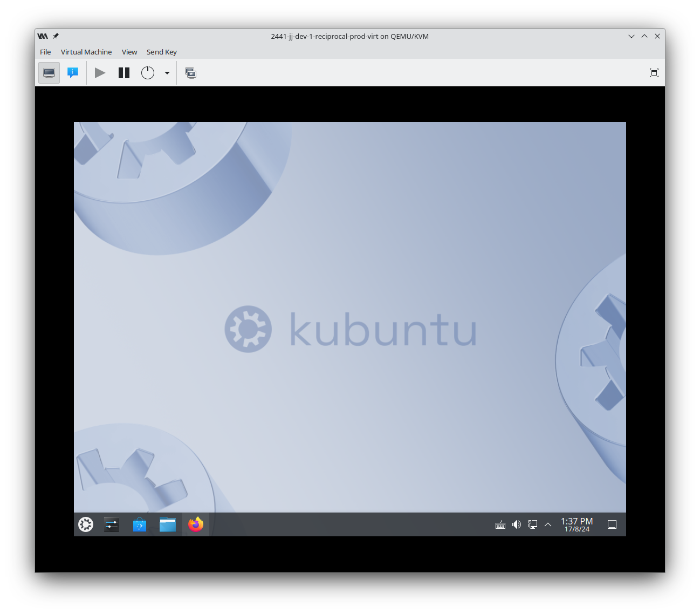Screen dimensions: 700x614
Task: Launch System Settings from the guest taskbar
Action: 112,524
